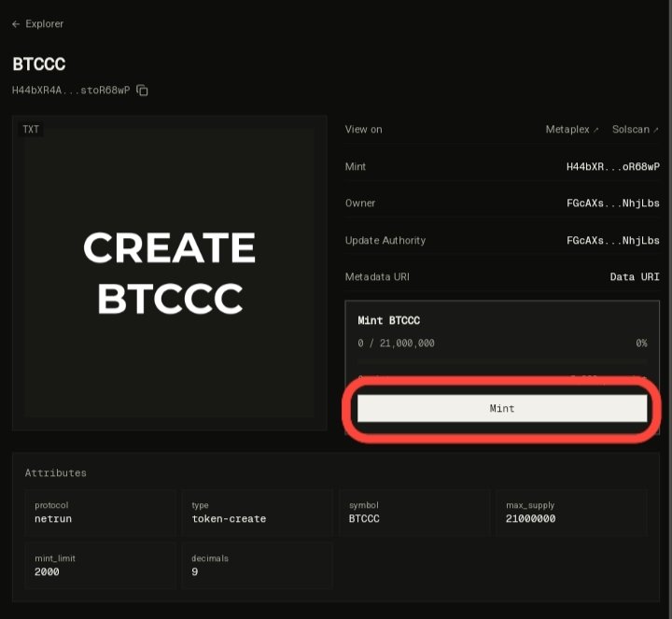Image resolution: width=672 pixels, height=619 pixels.
Task: Click the back arrow icon beside Explorer
Action: pyautogui.click(x=16, y=24)
